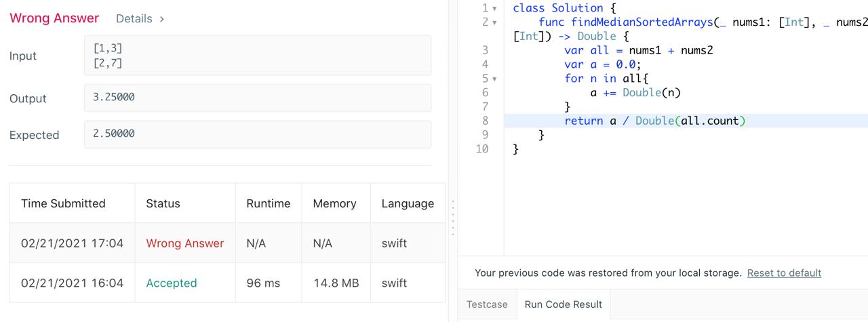This screenshot has width=868, height=322.
Task: Click the chevron arrow next to Details
Action: coord(162,19)
